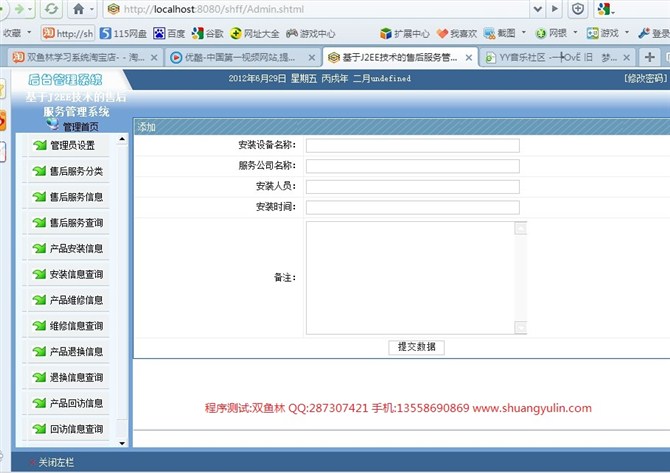Click the browser home icon

click(x=78, y=9)
